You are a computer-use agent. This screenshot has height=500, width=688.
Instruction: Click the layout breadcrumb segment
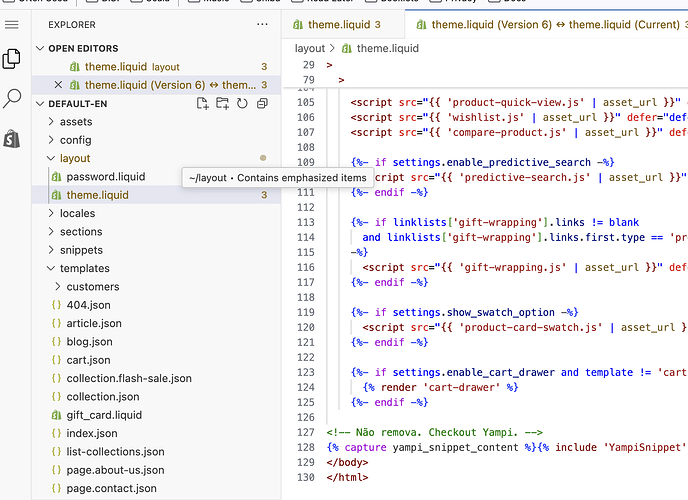coord(310,48)
